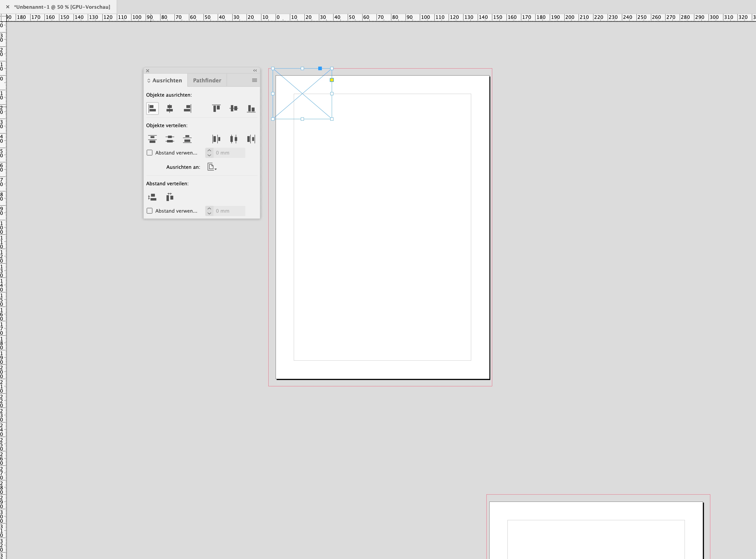This screenshot has height=559, width=756.
Task: Align objects to bottom edges
Action: click(x=251, y=108)
